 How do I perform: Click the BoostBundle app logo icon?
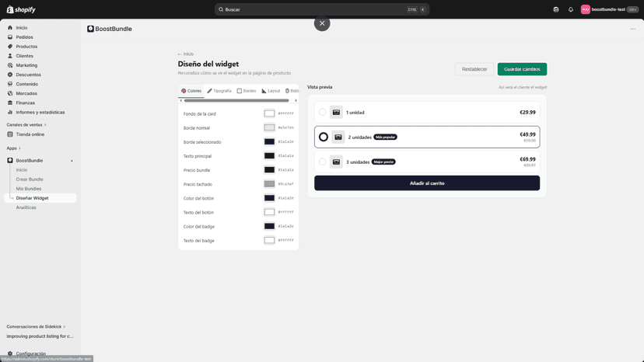90,29
